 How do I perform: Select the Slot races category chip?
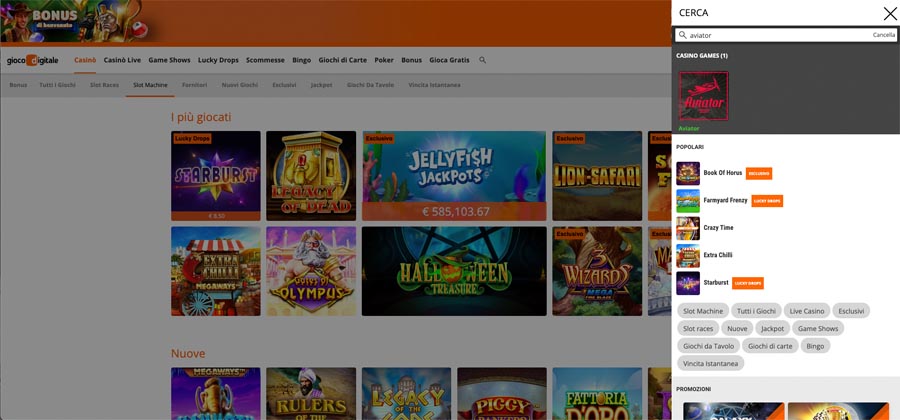click(698, 329)
